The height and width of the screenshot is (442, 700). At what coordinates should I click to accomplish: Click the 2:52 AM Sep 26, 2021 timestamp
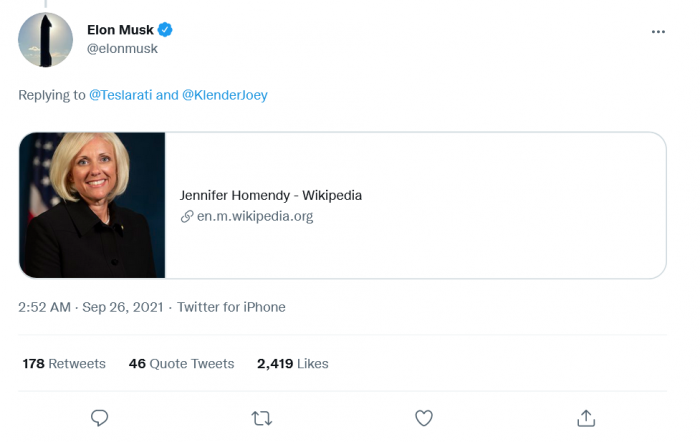coord(91,307)
